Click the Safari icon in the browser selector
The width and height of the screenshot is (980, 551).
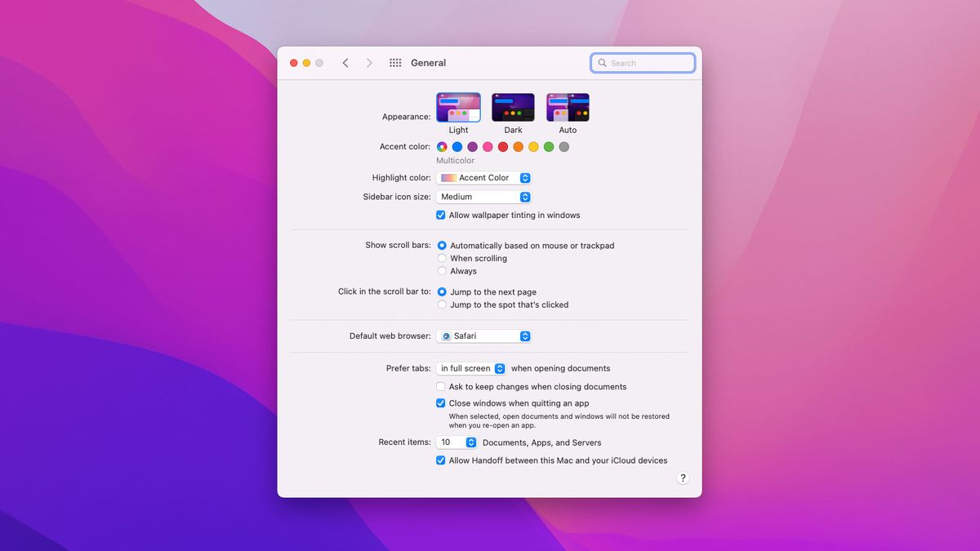(x=446, y=335)
